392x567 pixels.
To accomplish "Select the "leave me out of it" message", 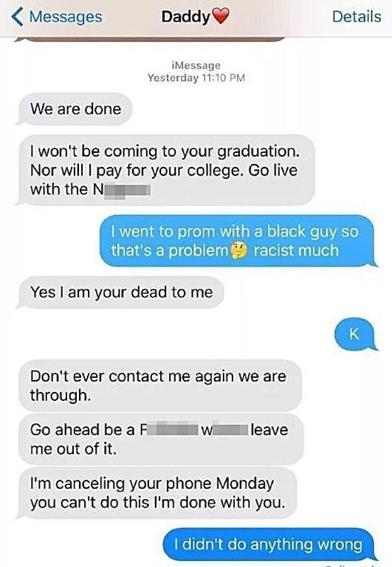I will 160,439.
